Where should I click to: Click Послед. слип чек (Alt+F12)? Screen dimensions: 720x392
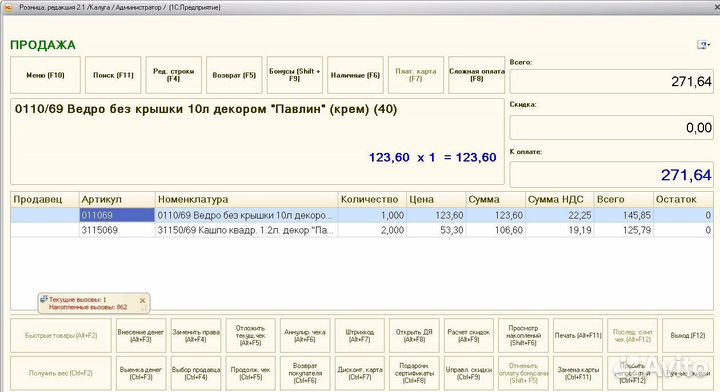click(633, 336)
